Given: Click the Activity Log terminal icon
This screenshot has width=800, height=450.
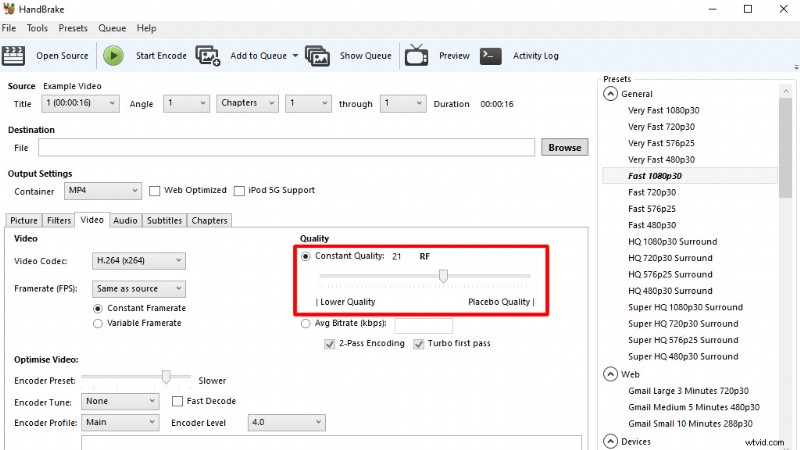Looking at the screenshot, I should [x=490, y=56].
